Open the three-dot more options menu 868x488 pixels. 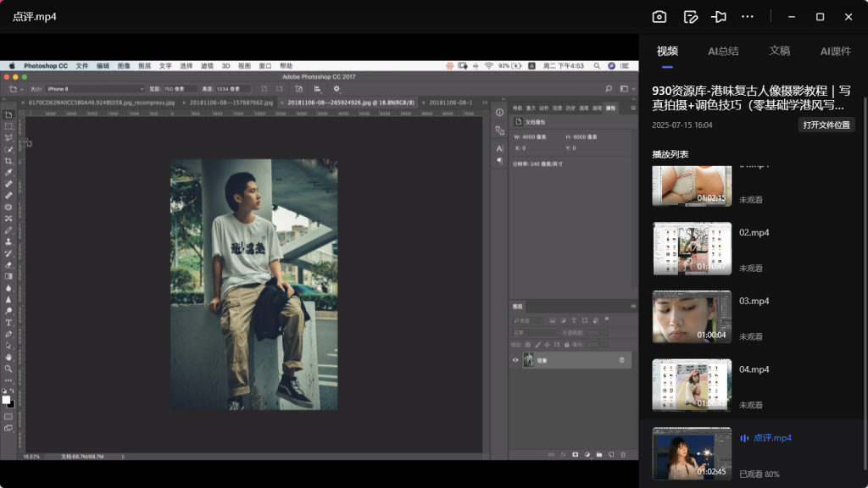pos(747,17)
